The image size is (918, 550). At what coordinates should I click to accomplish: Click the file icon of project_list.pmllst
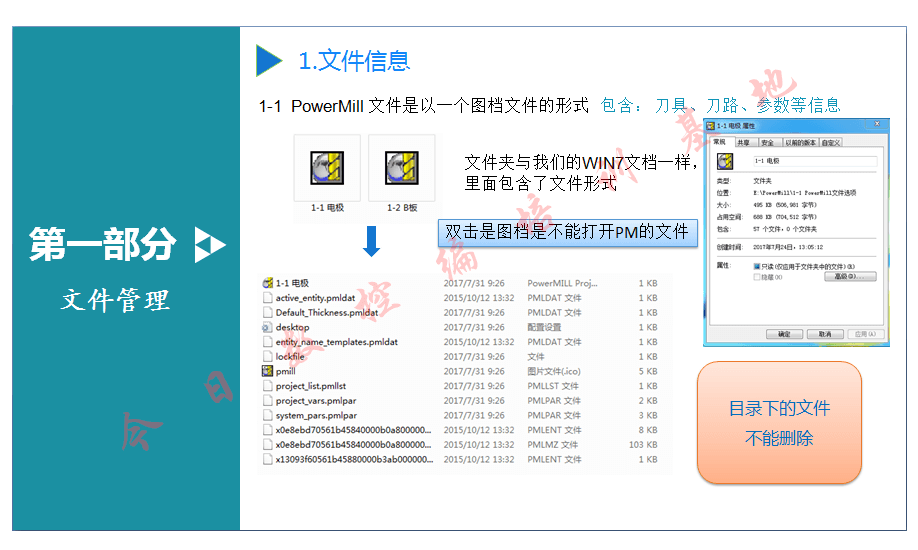click(268, 385)
